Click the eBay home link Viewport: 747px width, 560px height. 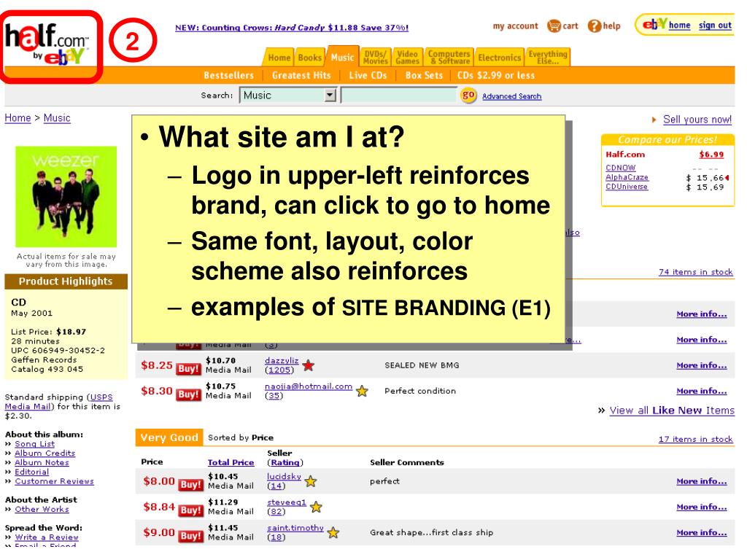click(x=679, y=26)
